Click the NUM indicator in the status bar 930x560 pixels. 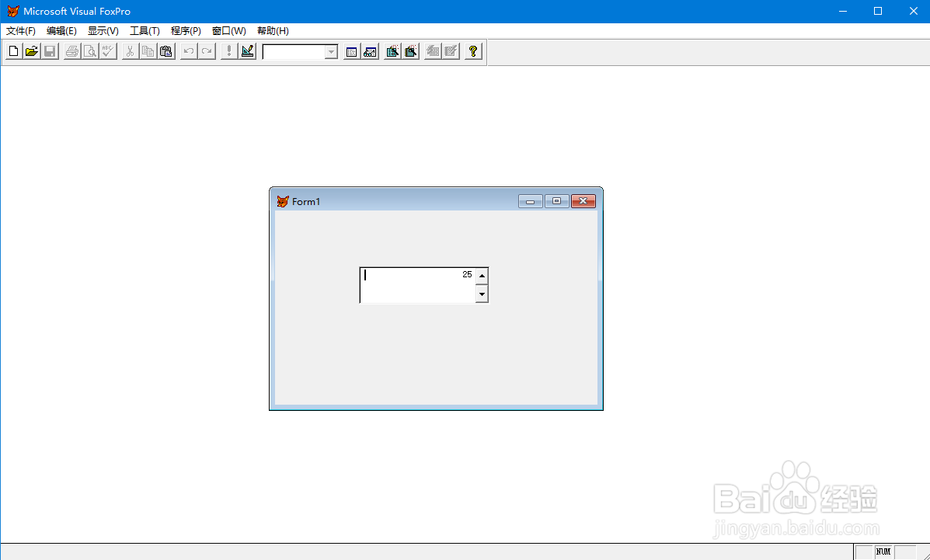click(883, 551)
